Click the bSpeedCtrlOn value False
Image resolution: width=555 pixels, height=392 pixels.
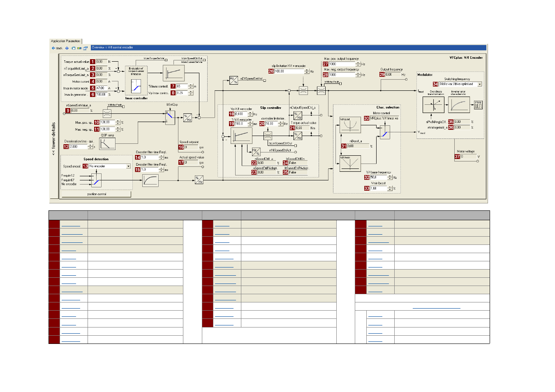(298, 163)
